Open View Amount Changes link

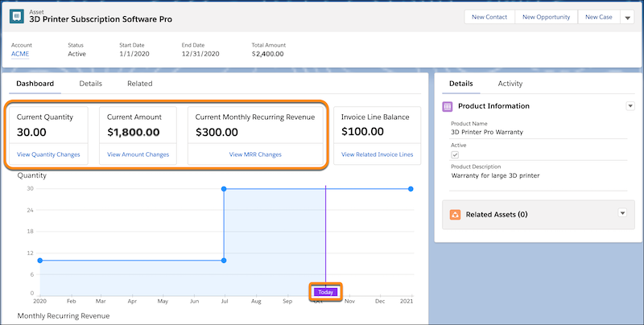[138, 154]
